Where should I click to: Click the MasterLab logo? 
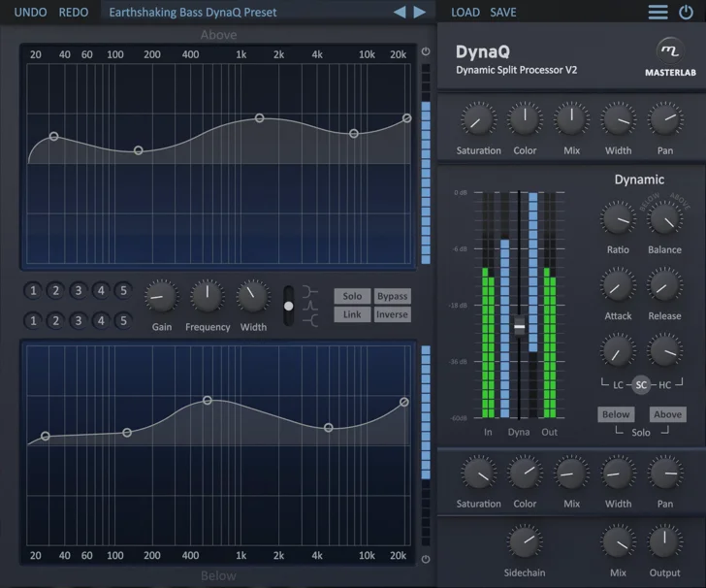(670, 57)
